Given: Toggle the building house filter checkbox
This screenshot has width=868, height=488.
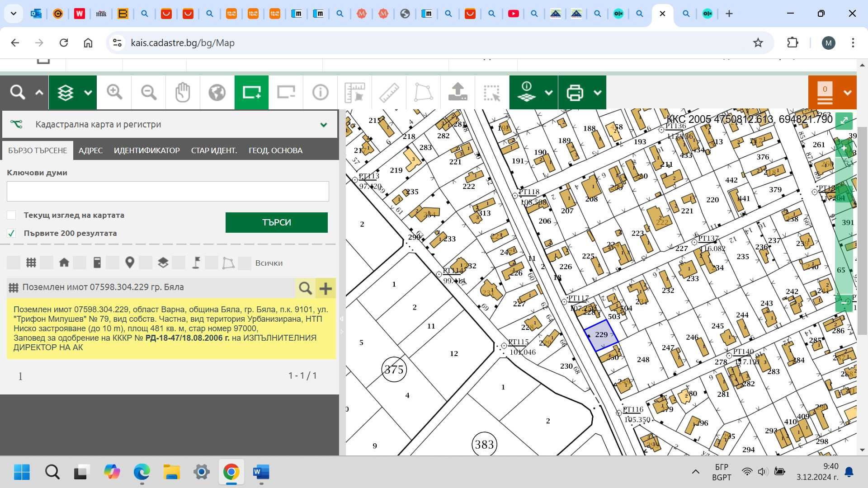Looking at the screenshot, I should (47, 263).
